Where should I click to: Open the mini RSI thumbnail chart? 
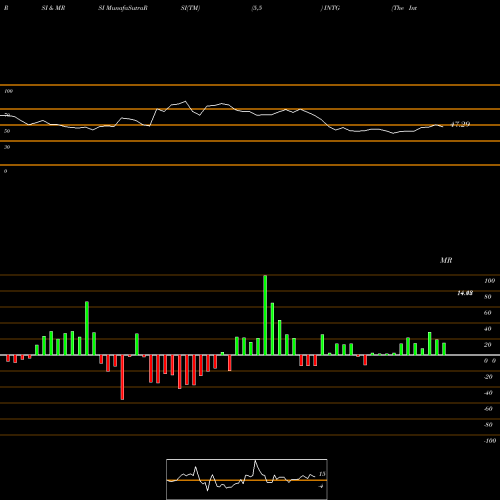(x=247, y=479)
